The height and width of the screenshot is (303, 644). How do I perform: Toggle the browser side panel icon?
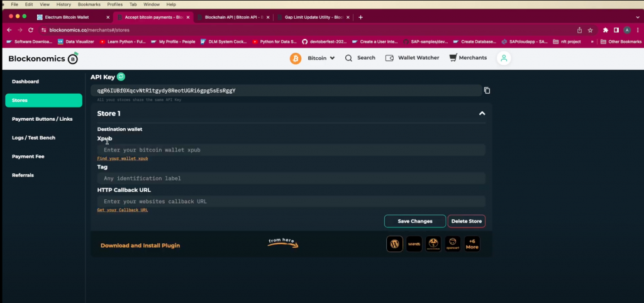click(x=616, y=30)
